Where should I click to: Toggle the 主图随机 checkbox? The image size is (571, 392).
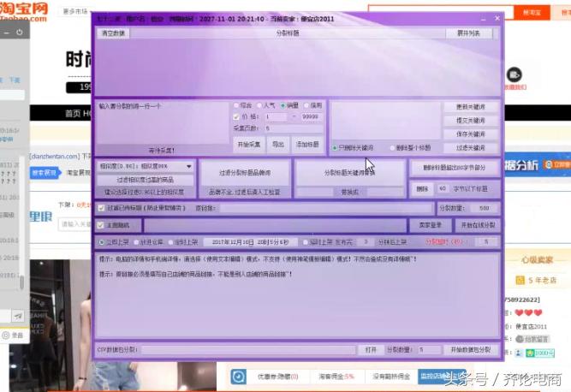pos(100,225)
